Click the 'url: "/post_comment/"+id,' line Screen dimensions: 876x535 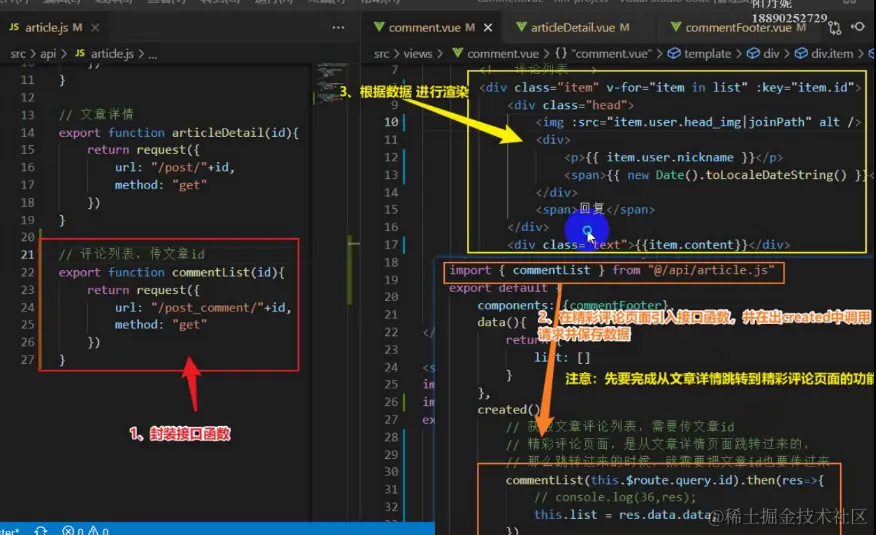203,308
